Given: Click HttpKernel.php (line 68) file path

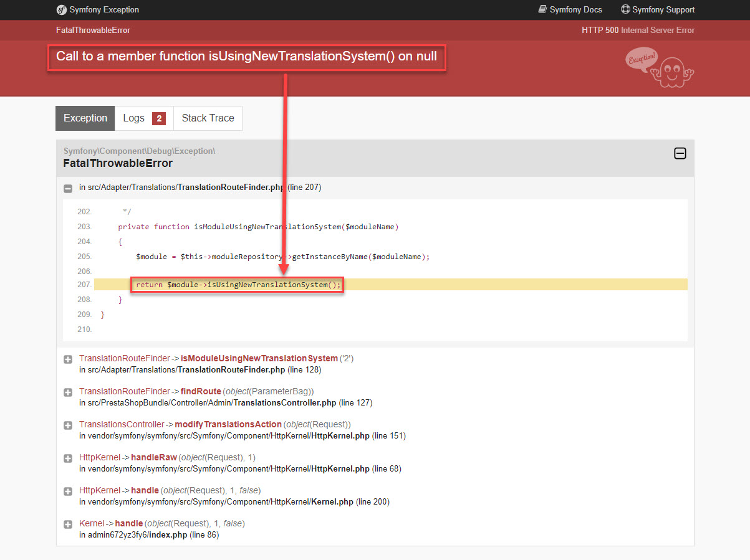Looking at the screenshot, I should [240, 469].
